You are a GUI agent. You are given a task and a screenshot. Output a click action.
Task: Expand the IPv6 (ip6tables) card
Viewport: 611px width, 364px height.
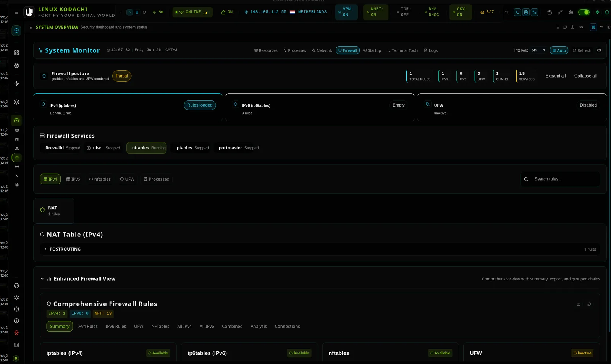click(x=320, y=108)
